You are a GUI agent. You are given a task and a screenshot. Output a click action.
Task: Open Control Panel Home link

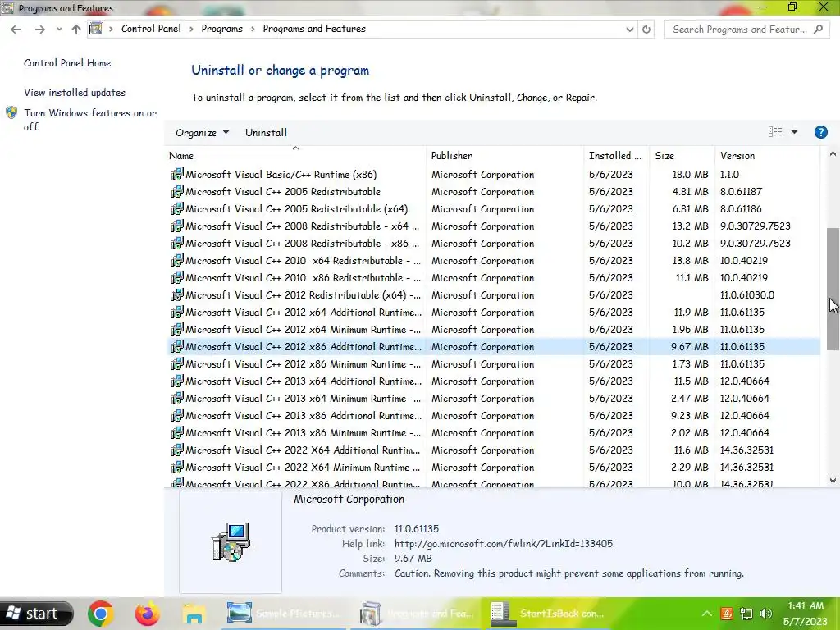67,63
